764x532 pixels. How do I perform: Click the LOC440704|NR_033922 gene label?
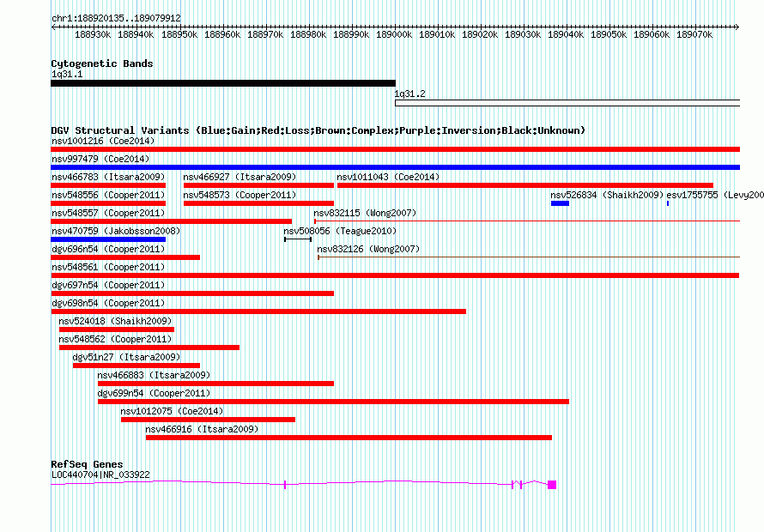tap(100, 475)
